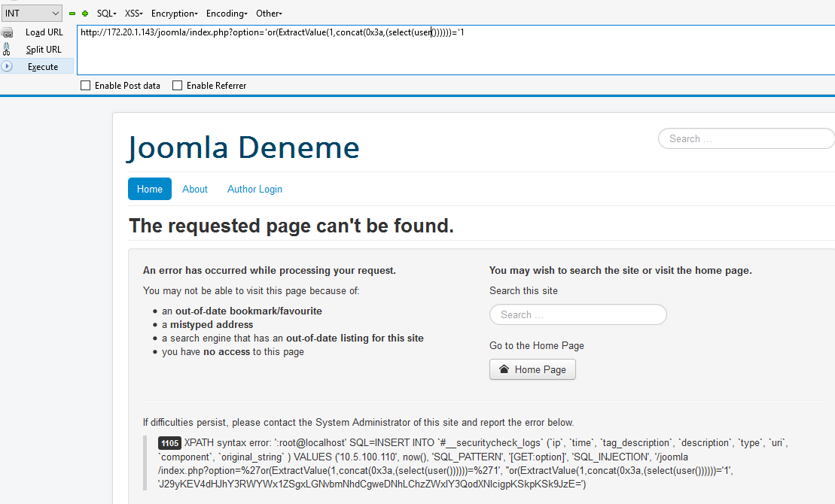
Task: Click the Split URL scissors icon
Action: point(6,50)
